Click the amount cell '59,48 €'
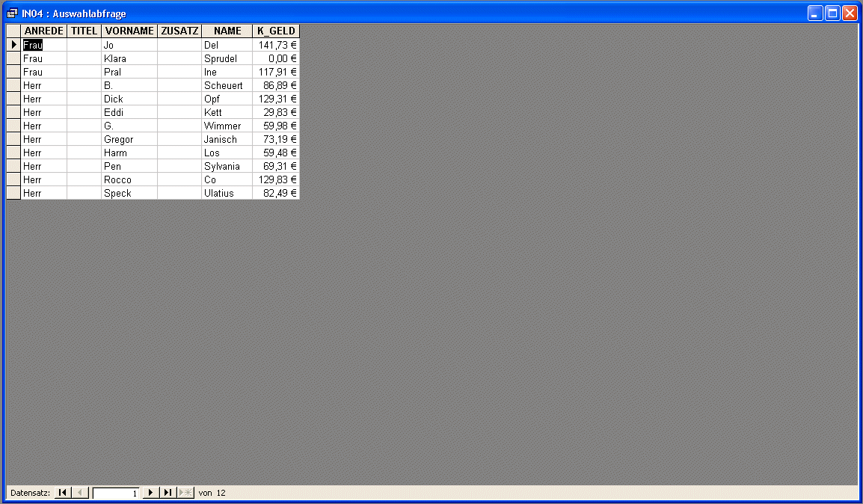The width and height of the screenshot is (863, 504). point(276,153)
